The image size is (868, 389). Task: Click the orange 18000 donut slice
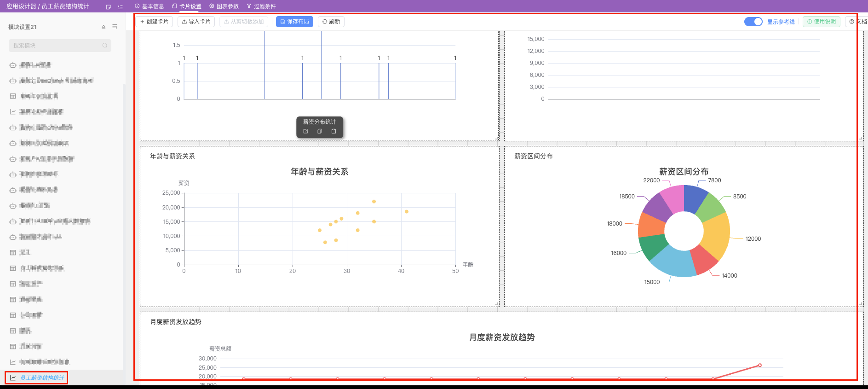point(651,225)
